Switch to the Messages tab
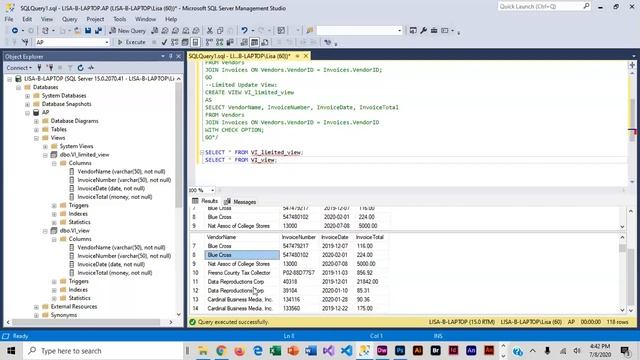 coord(240,202)
